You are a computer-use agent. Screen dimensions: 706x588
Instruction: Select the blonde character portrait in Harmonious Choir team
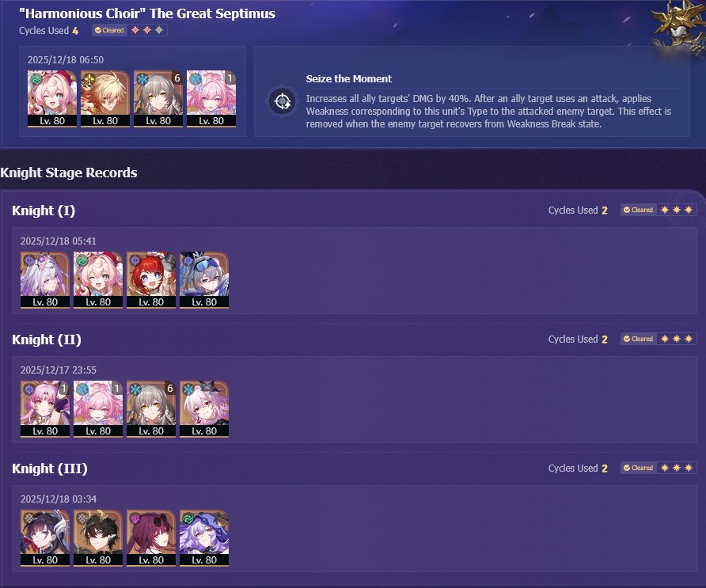(x=105, y=99)
